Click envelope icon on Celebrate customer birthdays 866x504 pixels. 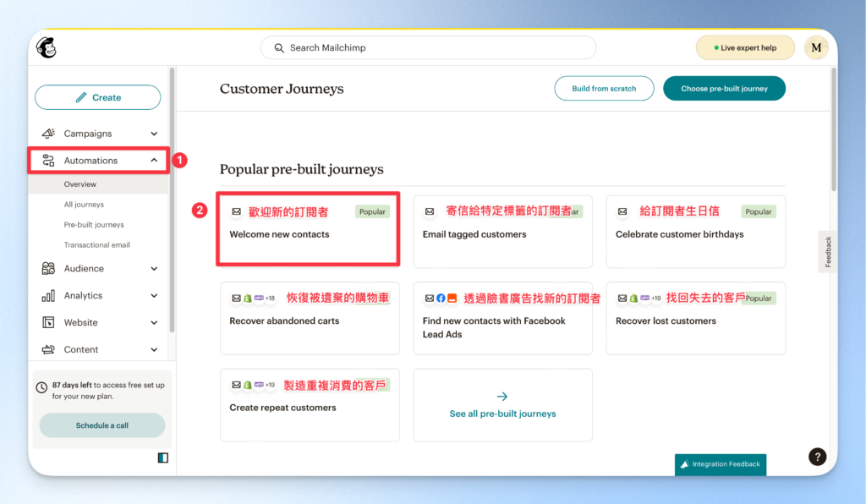(x=622, y=211)
